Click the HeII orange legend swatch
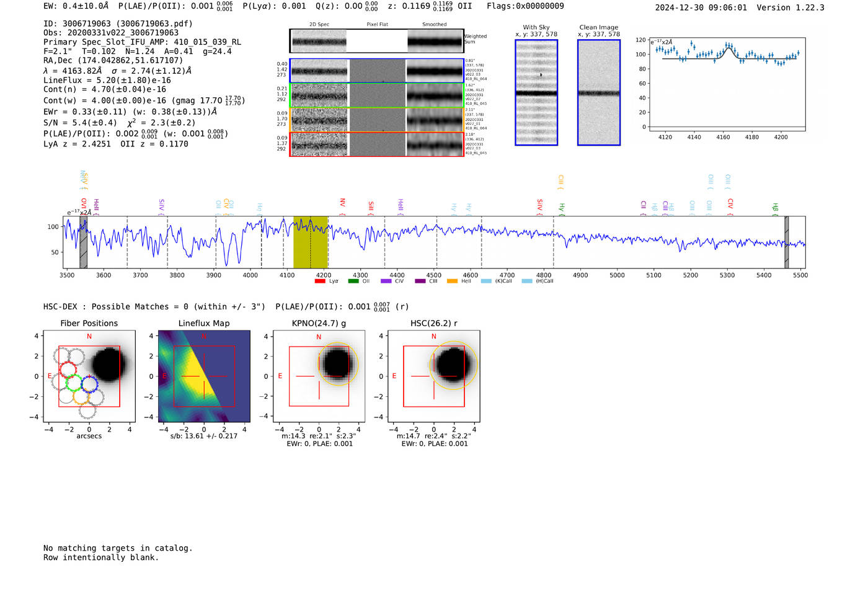Image resolution: width=868 pixels, height=591 pixels. point(453,281)
